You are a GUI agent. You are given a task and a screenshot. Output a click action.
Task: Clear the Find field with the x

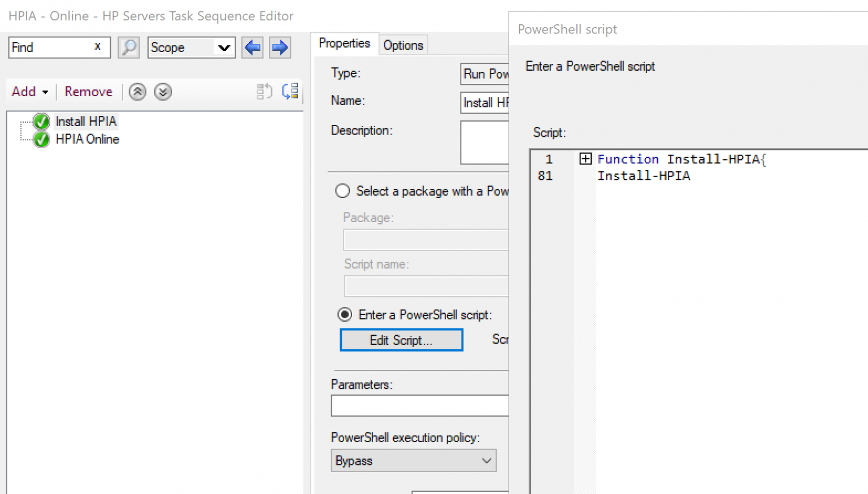[97, 47]
